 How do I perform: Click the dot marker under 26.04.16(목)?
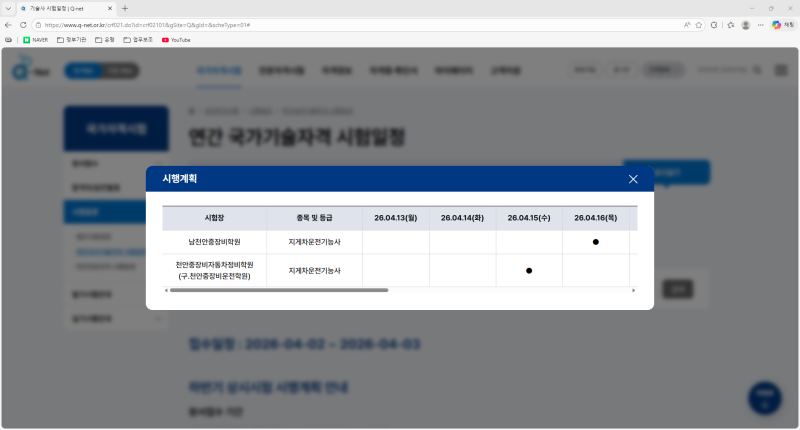595,242
